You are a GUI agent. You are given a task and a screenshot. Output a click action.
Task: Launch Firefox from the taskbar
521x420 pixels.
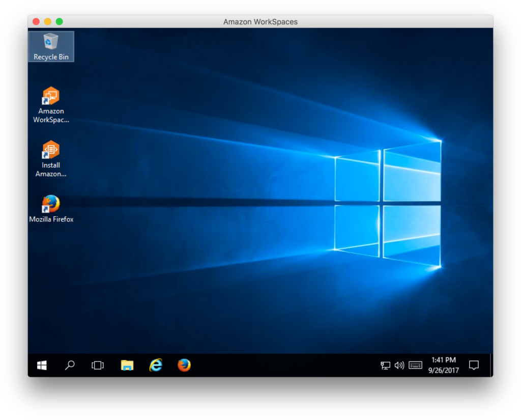[x=184, y=365]
